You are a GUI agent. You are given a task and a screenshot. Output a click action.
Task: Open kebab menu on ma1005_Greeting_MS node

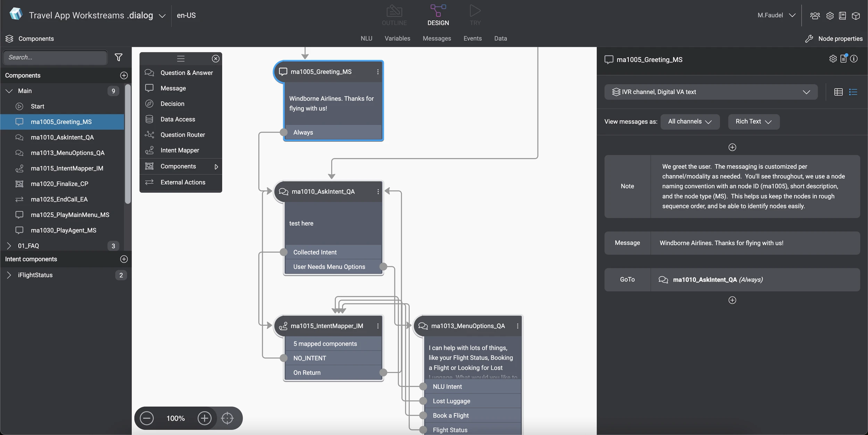click(x=378, y=72)
